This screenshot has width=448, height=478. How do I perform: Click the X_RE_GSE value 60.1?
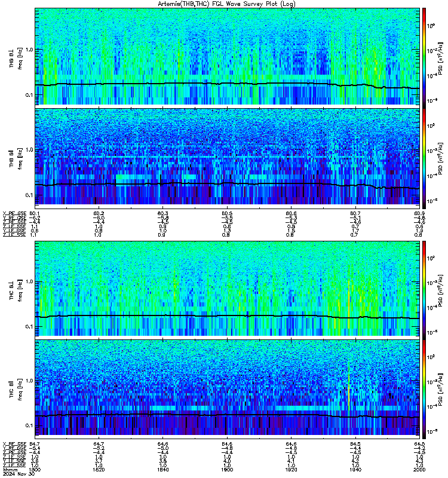click(x=35, y=213)
